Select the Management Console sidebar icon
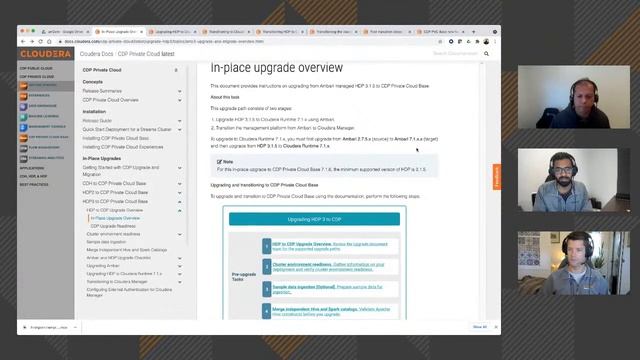This screenshot has height=360, width=640. pyautogui.click(x=24, y=127)
